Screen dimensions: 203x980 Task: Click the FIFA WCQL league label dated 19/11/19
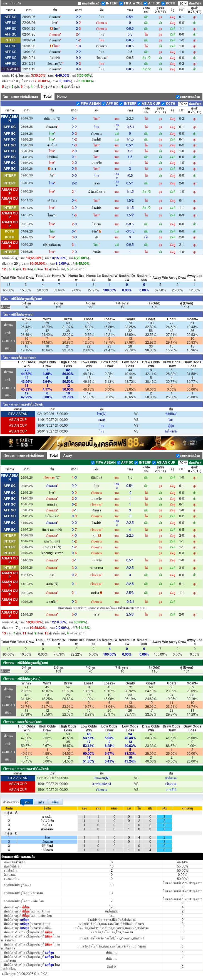10,69
